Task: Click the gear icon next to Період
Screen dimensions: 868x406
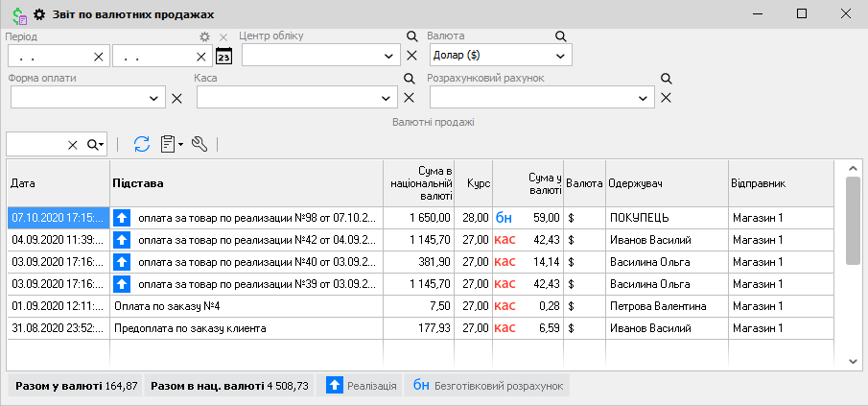Action: (204, 36)
